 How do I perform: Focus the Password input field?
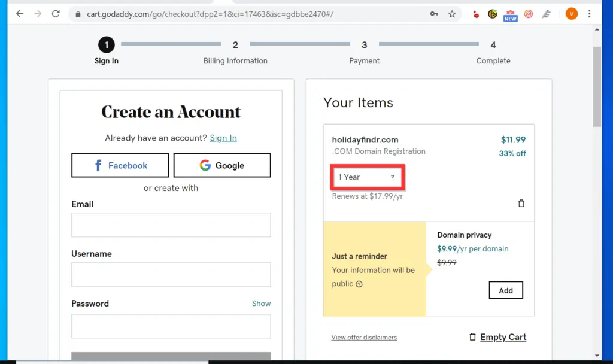171,326
